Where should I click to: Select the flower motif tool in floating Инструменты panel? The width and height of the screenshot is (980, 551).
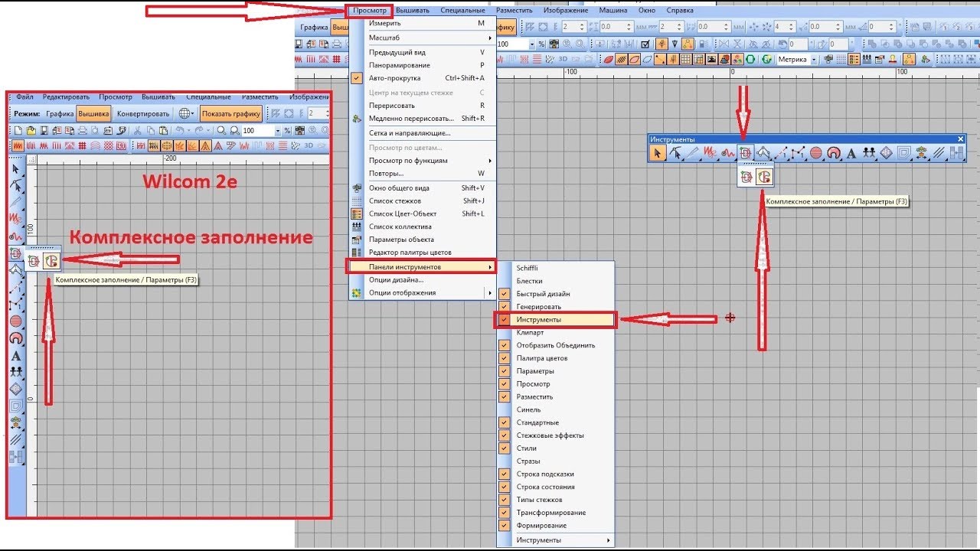point(921,153)
